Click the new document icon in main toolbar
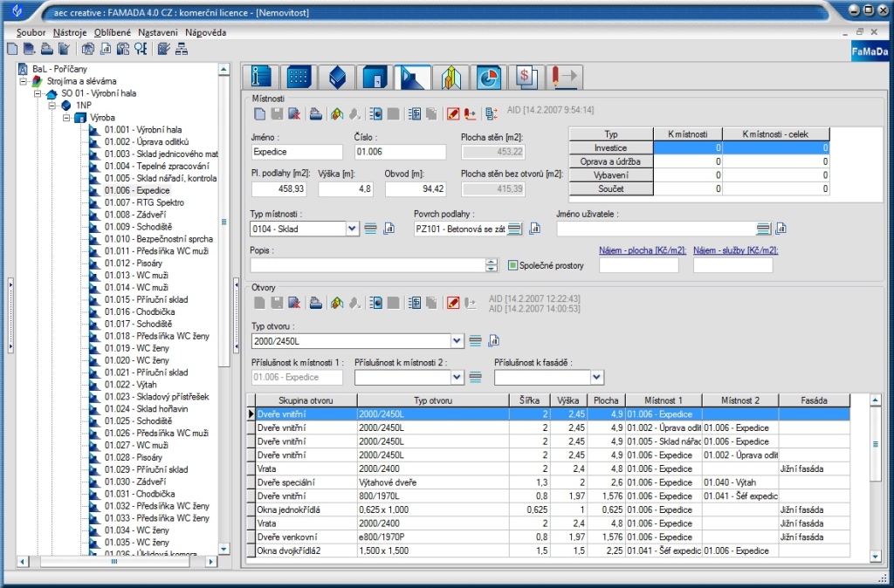 tap(12, 49)
